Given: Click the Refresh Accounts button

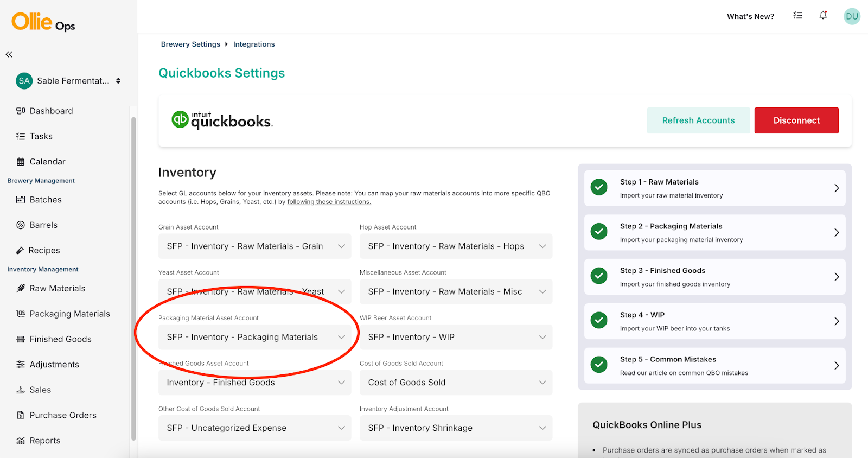Looking at the screenshot, I should point(698,120).
